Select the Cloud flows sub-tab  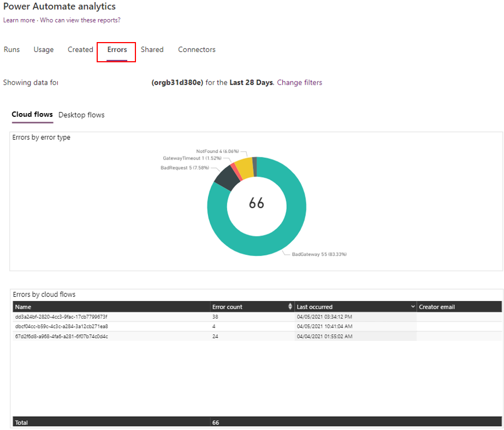point(32,115)
